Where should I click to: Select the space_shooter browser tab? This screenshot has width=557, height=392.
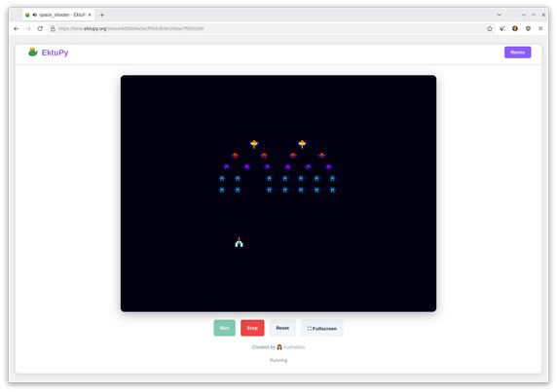click(x=58, y=15)
